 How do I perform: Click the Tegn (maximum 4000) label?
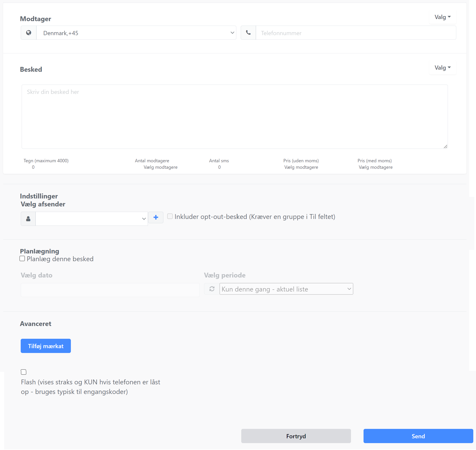46,161
